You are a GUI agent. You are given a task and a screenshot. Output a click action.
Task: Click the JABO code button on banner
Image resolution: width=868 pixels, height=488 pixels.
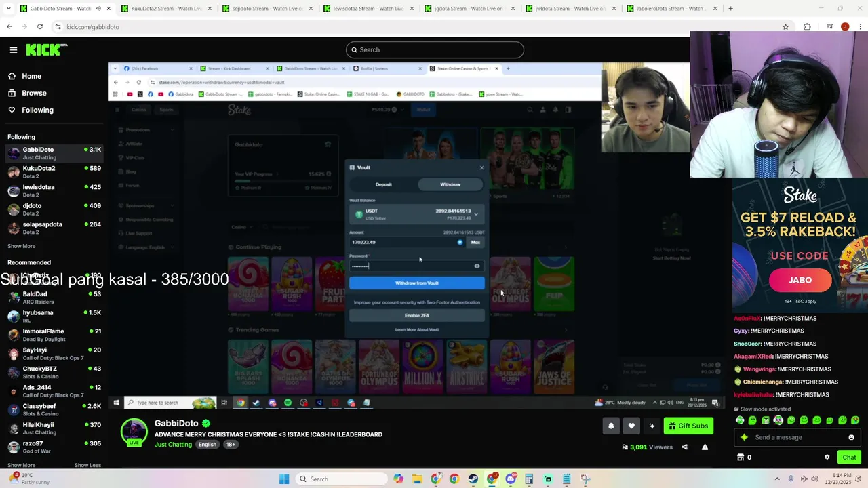800,280
